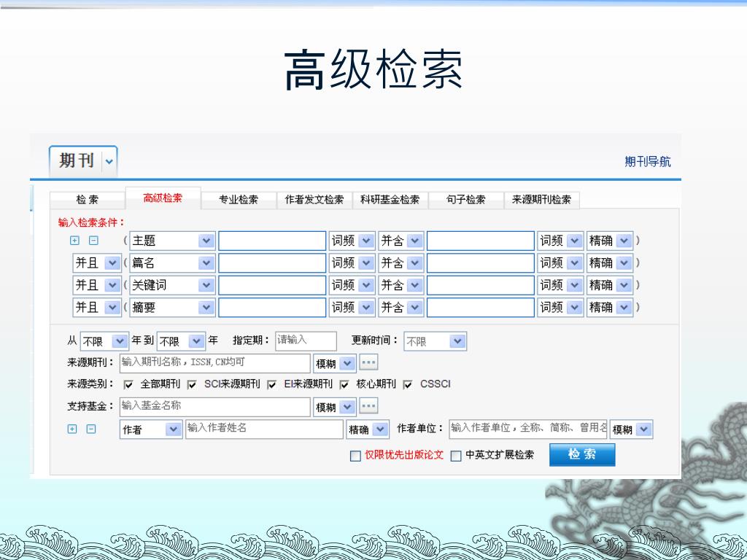Enable 中英文扩展检索 option
This screenshot has height=560, width=747.
tap(456, 456)
